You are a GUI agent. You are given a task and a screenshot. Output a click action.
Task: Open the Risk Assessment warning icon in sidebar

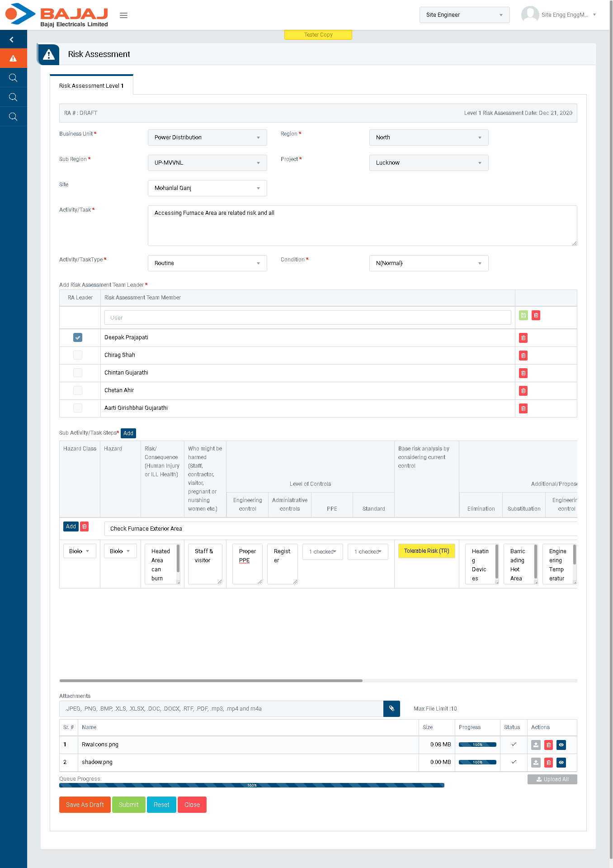(13, 58)
